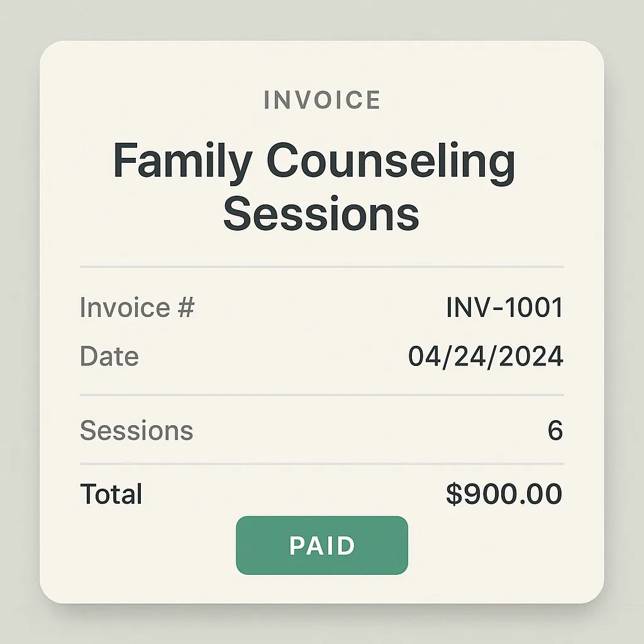This screenshot has width=644, height=644.
Task: Click the total amount $900.00
Action: click(504, 493)
